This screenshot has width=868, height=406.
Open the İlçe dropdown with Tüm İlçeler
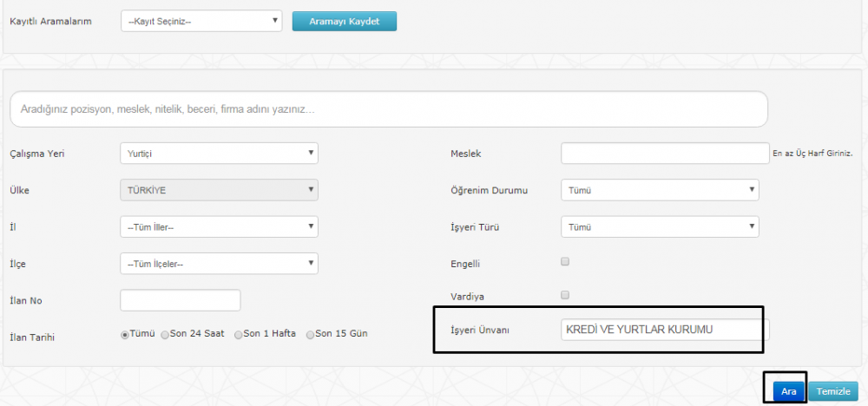219,264
